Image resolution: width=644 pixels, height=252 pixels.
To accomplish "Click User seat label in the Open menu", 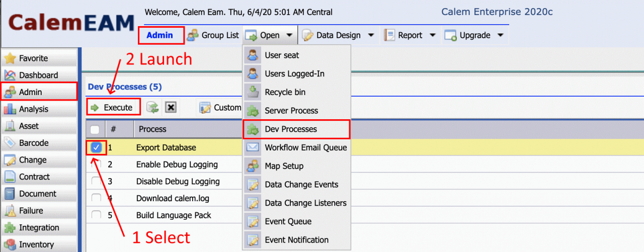I will [282, 55].
